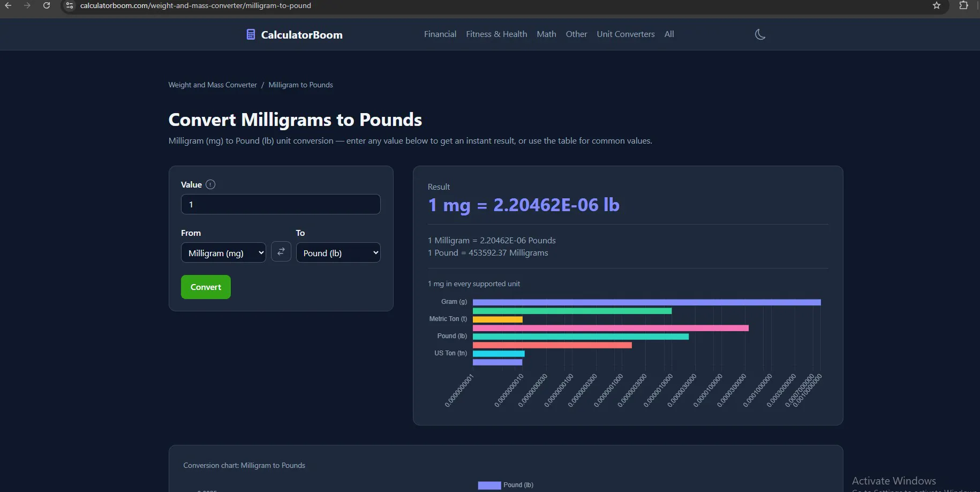Open the Unit Converters menu
Screen dimensions: 980x492
[625, 34]
